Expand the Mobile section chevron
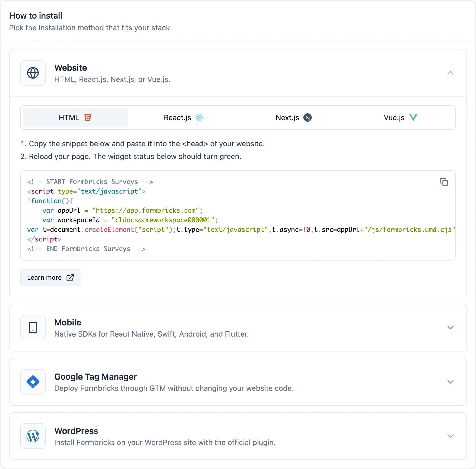Viewport: 476px width, 469px height. pos(450,328)
